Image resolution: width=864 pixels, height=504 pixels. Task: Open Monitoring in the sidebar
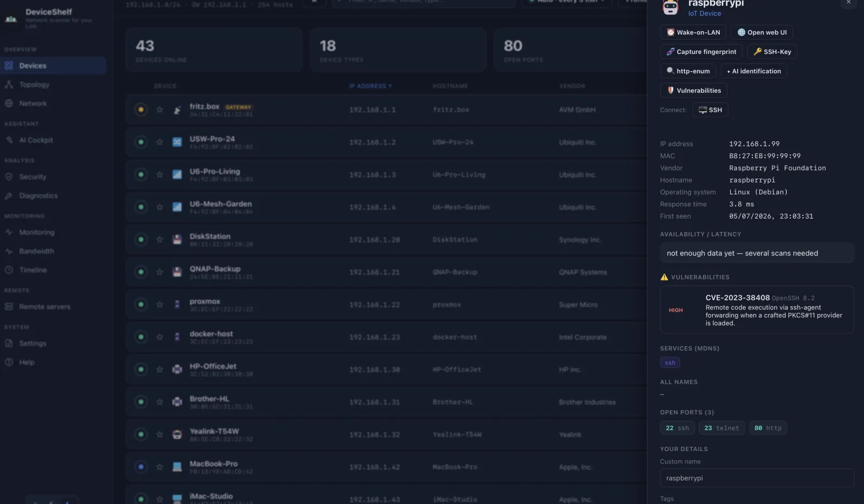click(x=53, y=233)
